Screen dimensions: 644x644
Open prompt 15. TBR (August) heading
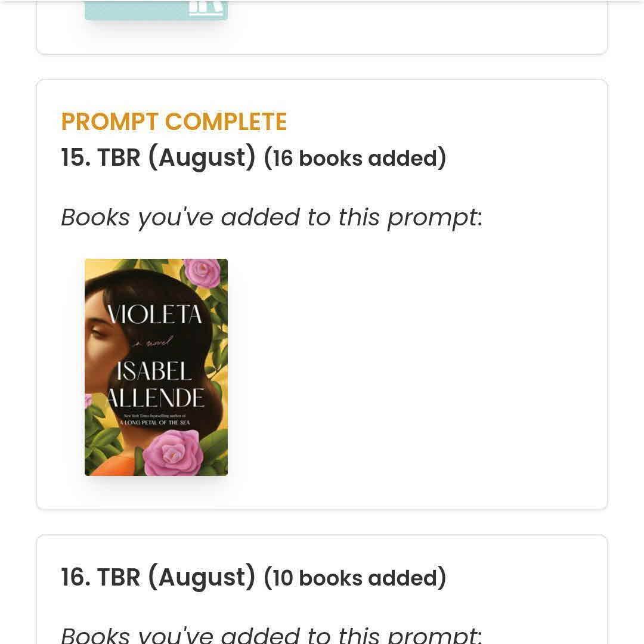click(158, 157)
